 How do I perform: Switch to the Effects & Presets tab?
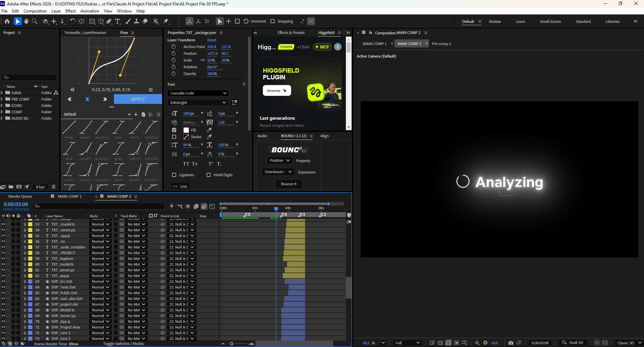291,33
